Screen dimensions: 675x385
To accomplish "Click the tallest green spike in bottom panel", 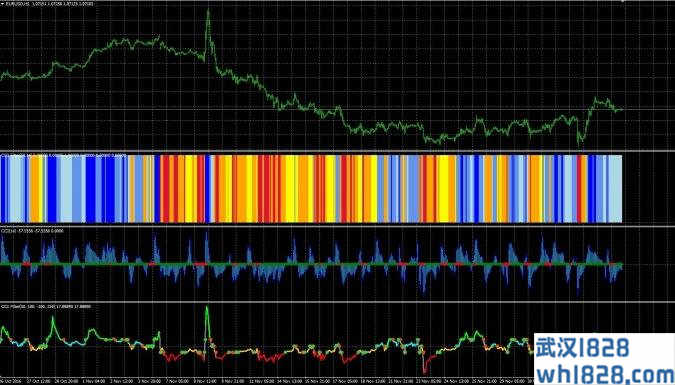I will point(207,308).
